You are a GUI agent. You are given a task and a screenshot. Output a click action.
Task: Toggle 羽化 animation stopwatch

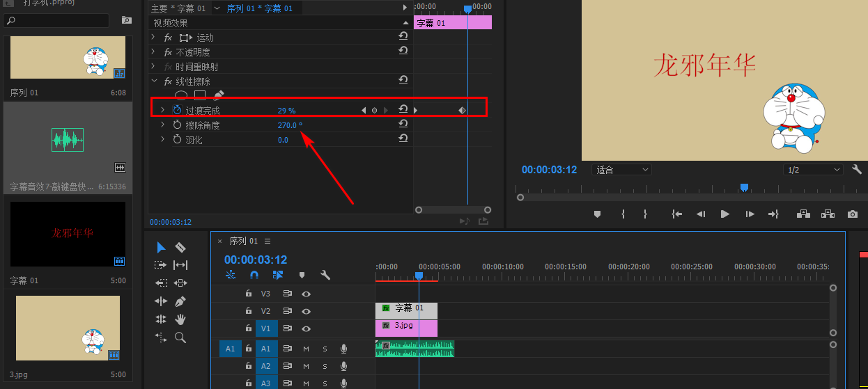click(x=177, y=139)
